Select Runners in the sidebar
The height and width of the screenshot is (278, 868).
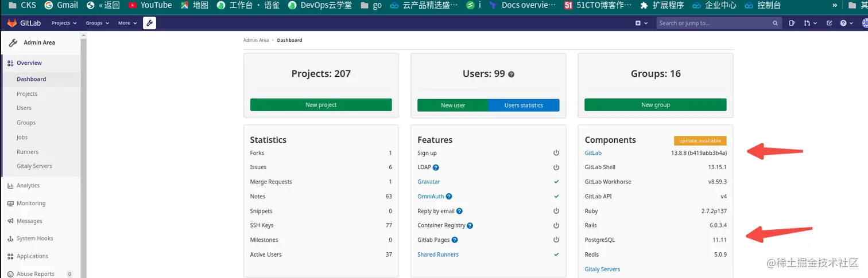click(28, 152)
